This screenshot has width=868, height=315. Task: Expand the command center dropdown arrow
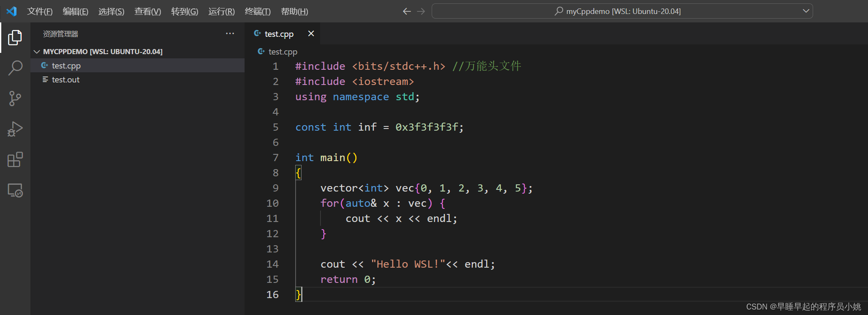pos(805,11)
